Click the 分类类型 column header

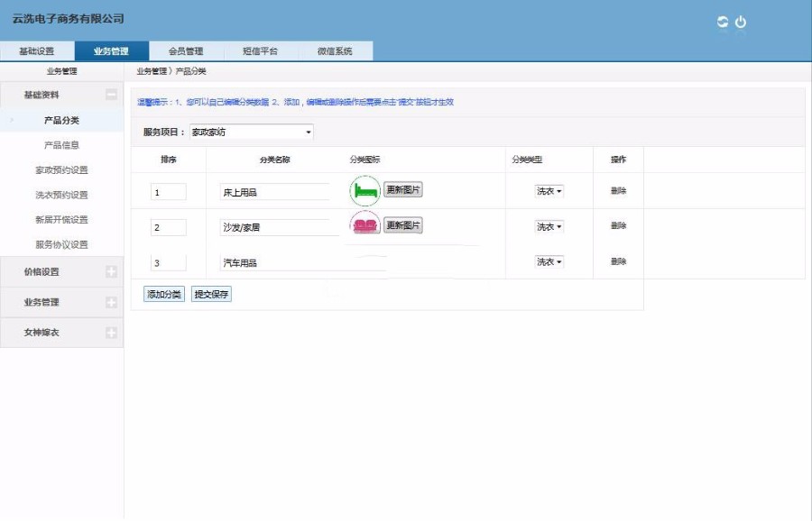click(x=527, y=160)
